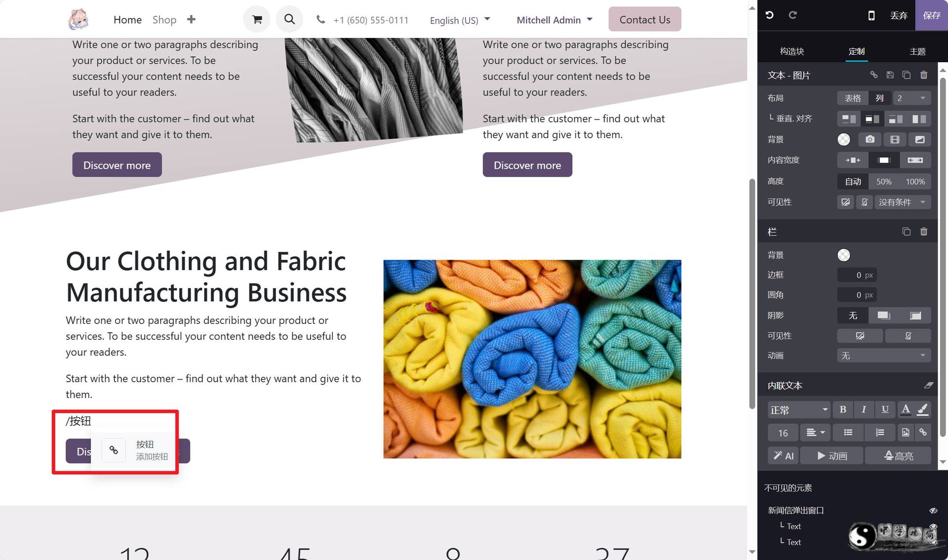Click the Contact Us button
The width and height of the screenshot is (948, 560).
click(x=645, y=19)
